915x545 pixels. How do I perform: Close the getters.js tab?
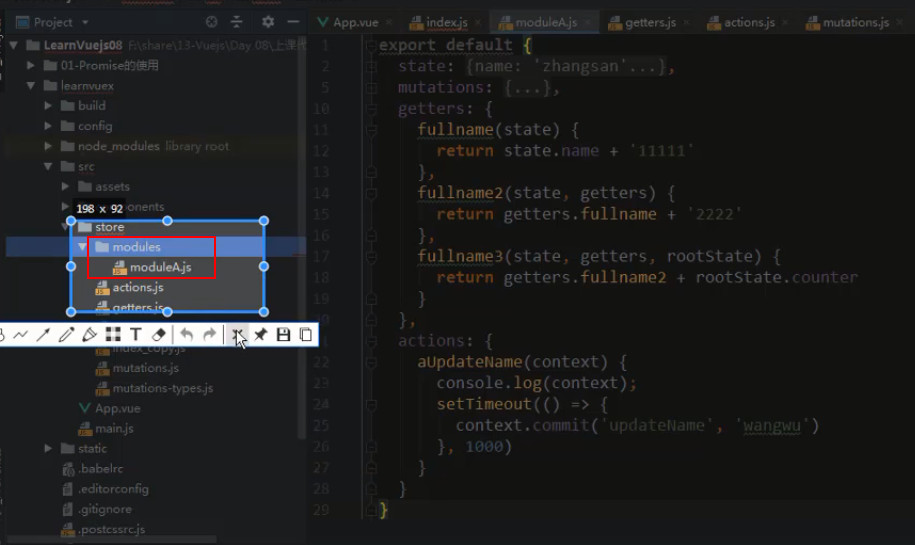point(686,23)
